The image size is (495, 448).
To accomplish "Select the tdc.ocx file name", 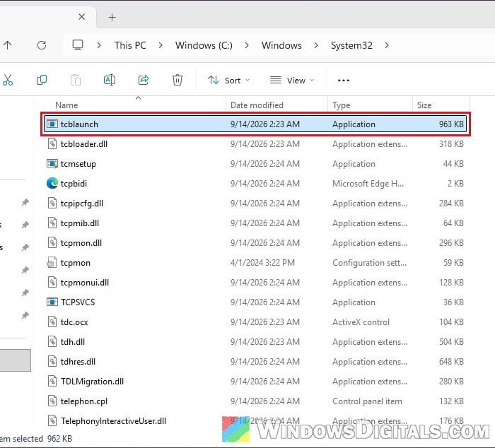I will tap(74, 322).
